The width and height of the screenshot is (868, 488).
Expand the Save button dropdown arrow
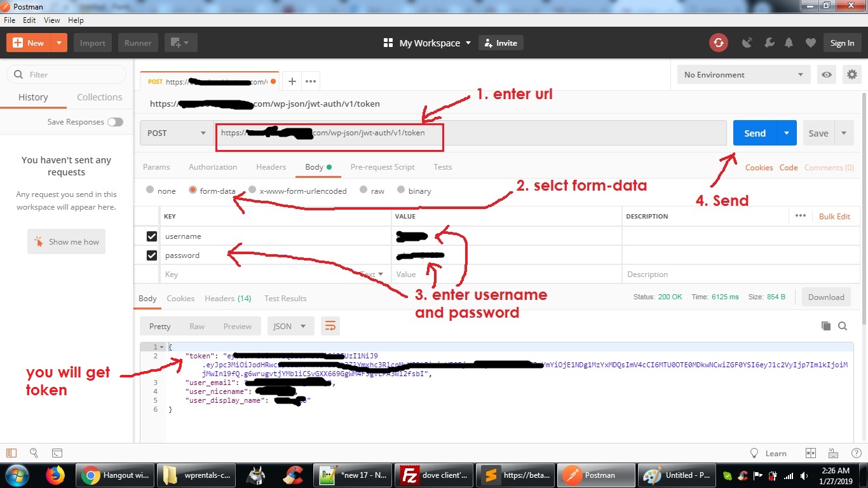844,133
